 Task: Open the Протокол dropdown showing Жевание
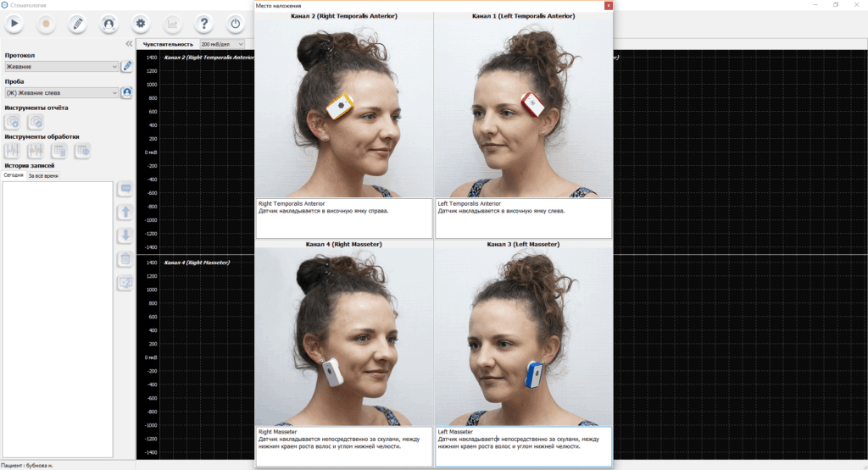click(61, 66)
